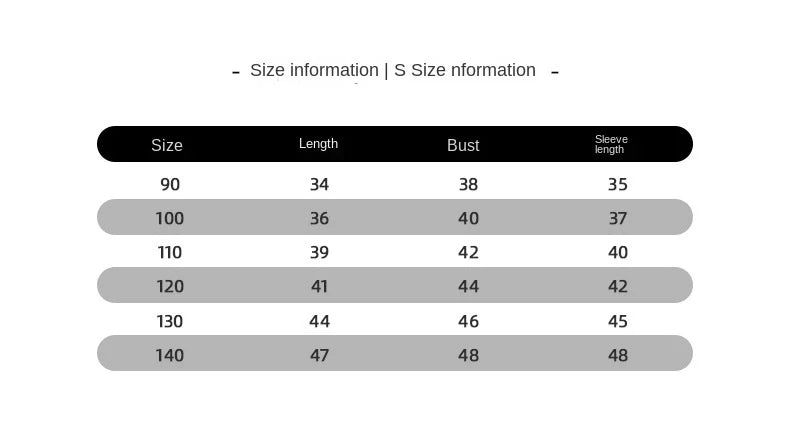Click Bust value 44 for size 120
The height and width of the screenshot is (432, 790).
coord(468,286)
